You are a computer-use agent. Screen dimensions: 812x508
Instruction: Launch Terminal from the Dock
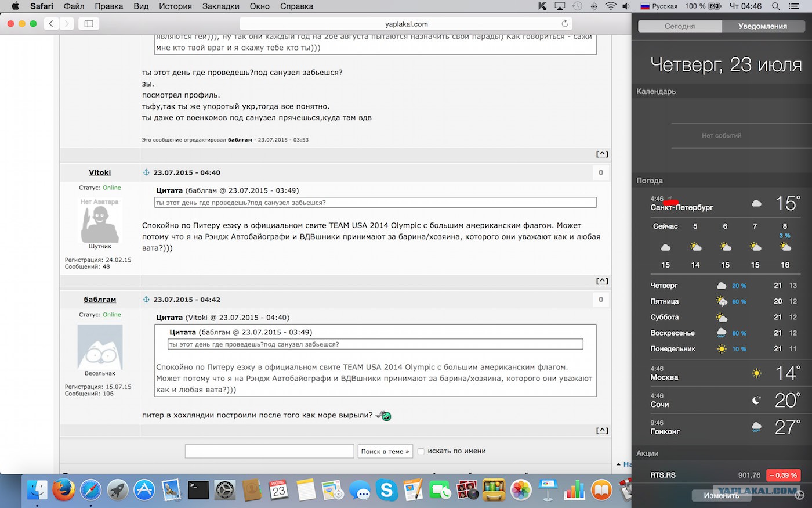click(x=198, y=491)
